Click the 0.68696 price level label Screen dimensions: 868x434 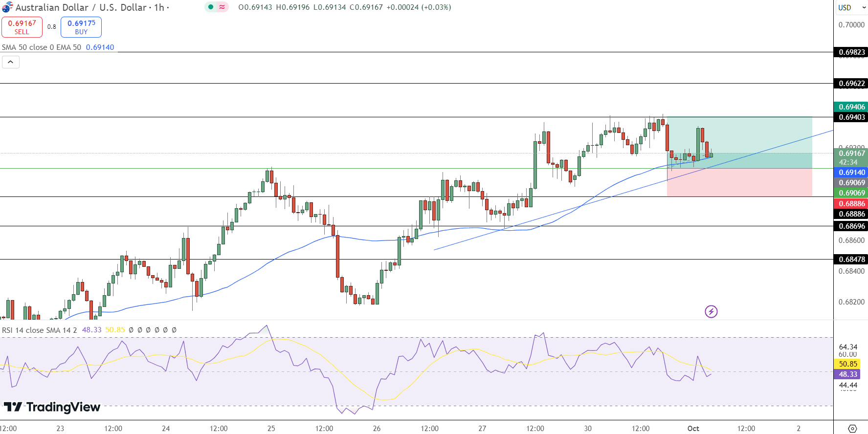pos(851,226)
